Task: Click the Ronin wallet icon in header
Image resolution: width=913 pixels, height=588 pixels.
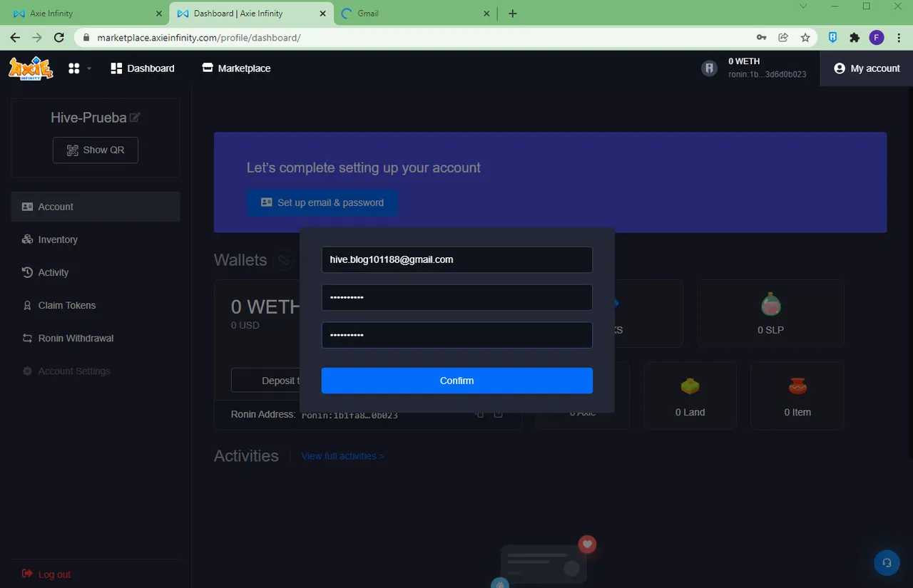Action: [x=709, y=68]
